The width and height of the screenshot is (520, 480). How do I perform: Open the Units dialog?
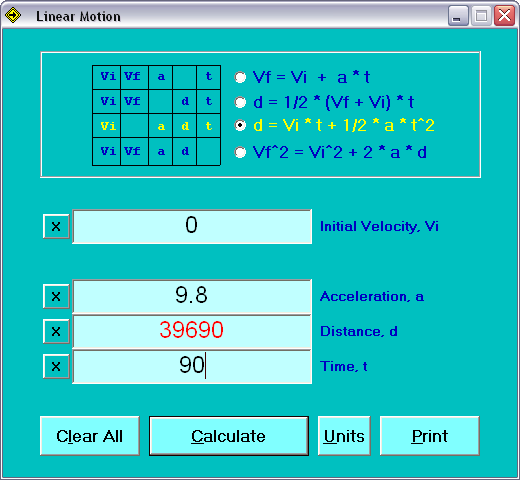click(344, 436)
